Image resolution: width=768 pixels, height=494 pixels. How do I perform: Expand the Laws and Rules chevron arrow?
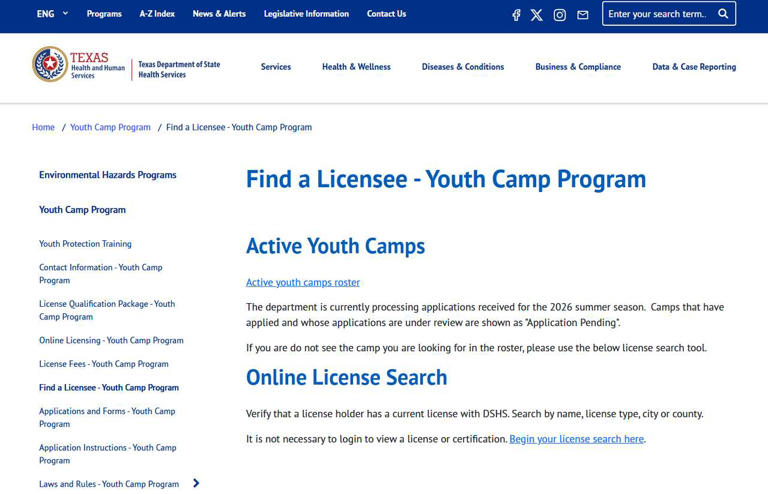point(196,483)
